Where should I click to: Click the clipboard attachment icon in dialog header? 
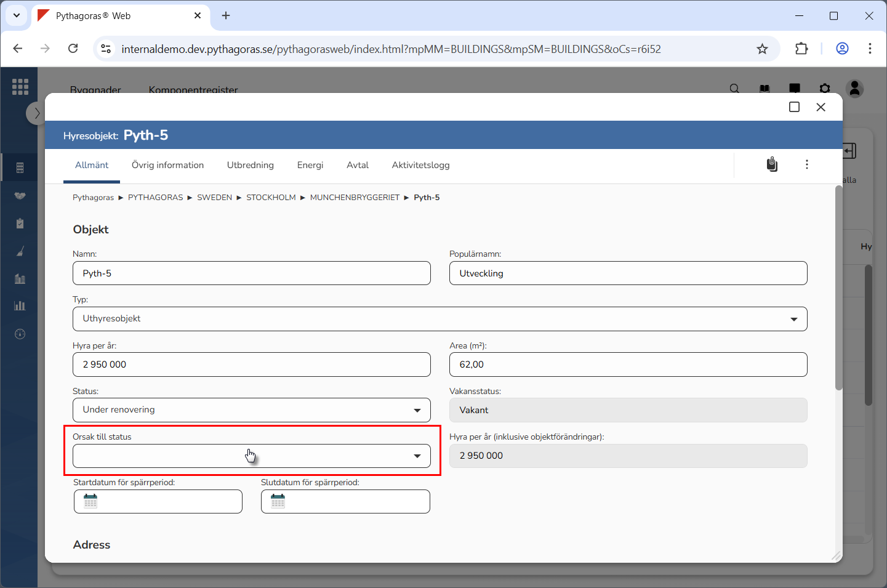coord(772,164)
